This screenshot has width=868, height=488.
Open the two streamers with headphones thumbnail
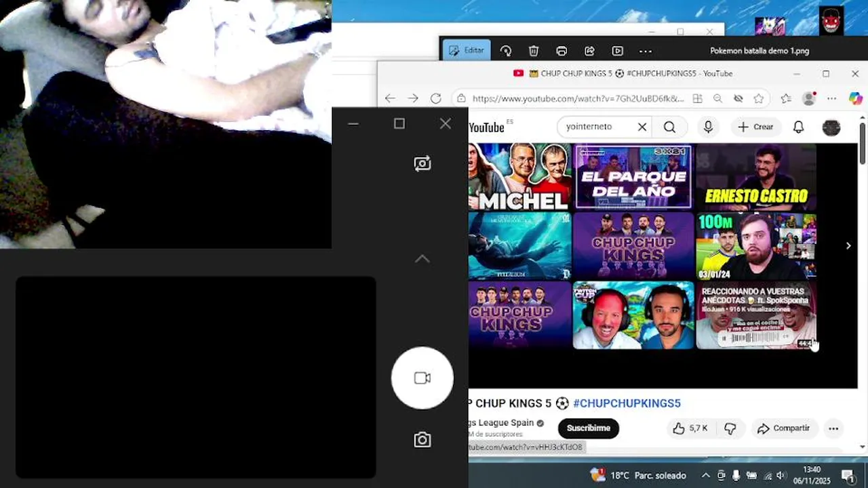(633, 316)
